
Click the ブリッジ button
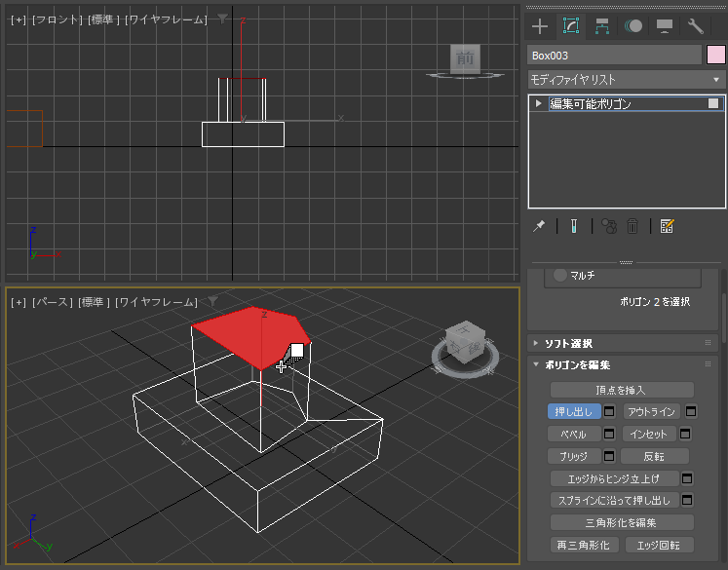574,456
